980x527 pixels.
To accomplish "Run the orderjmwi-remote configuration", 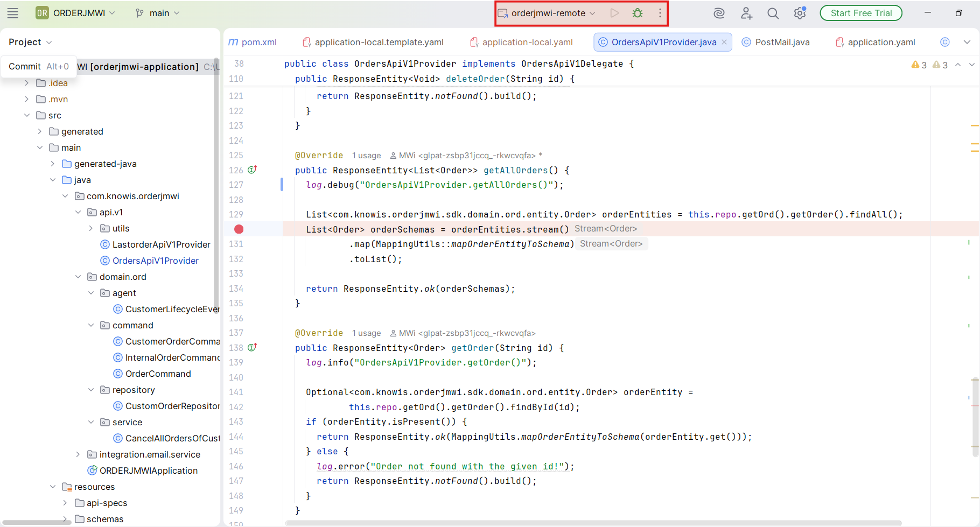I will [x=615, y=12].
